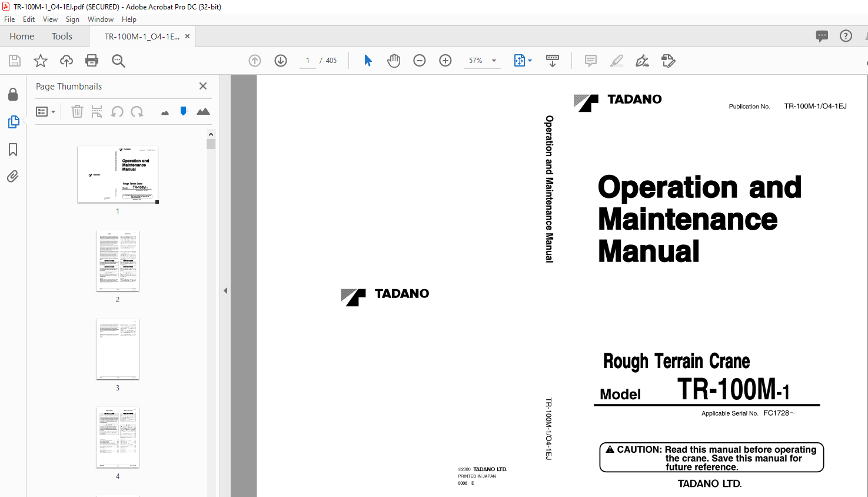868x497 pixels.
Task: Select page 3 thumbnail
Action: point(118,349)
